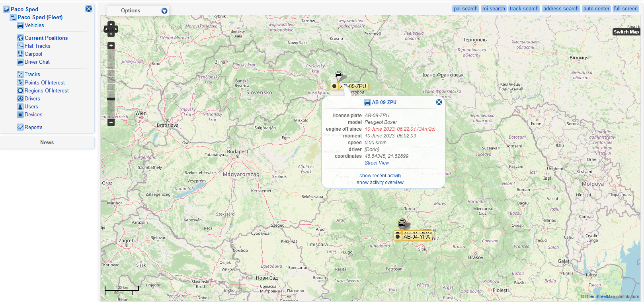The width and height of the screenshot is (644, 302).
Task: Click the vehicle marker above AB-09-ZPU label
Action: click(339, 75)
